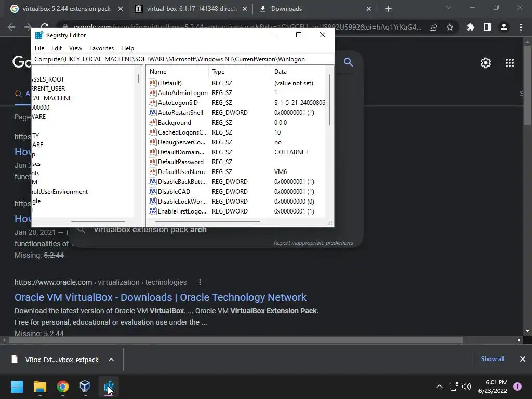Open Google settings gear icon
The height and width of the screenshot is (399, 532).
point(486,63)
